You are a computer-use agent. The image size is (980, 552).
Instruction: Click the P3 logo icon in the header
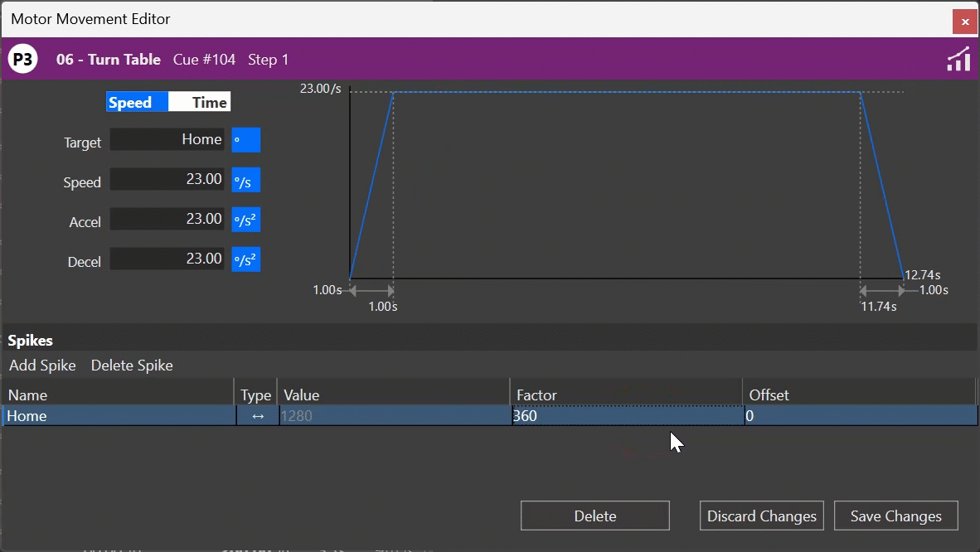22,59
